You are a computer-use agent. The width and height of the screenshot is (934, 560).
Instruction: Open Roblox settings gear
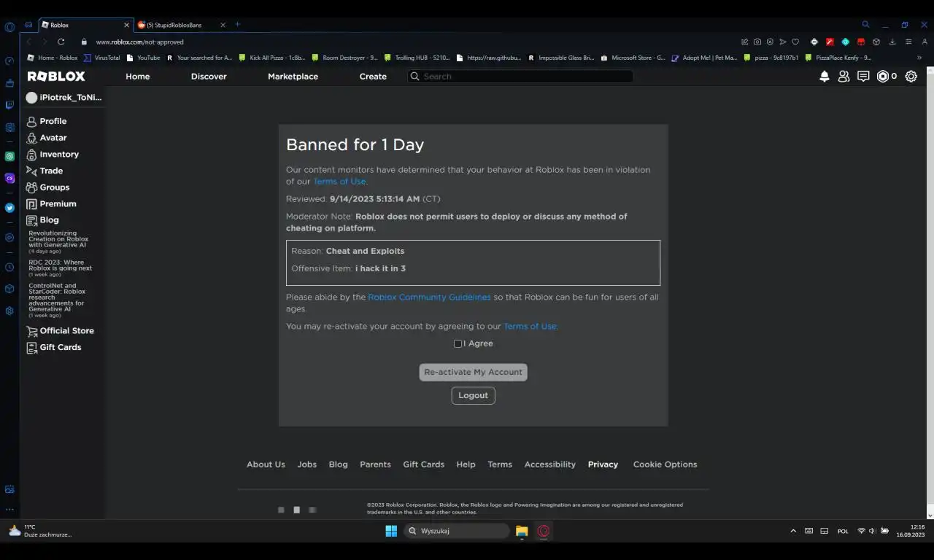[911, 76]
